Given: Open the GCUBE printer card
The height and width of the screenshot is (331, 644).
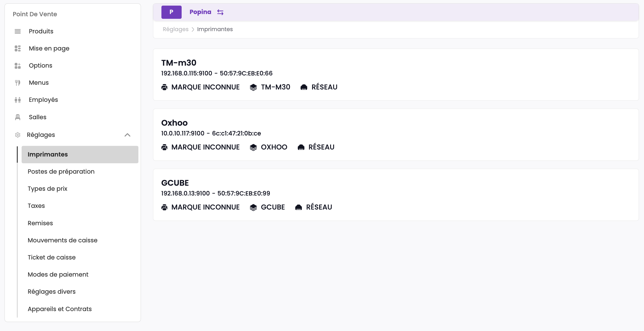Looking at the screenshot, I should pyautogui.click(x=396, y=195).
